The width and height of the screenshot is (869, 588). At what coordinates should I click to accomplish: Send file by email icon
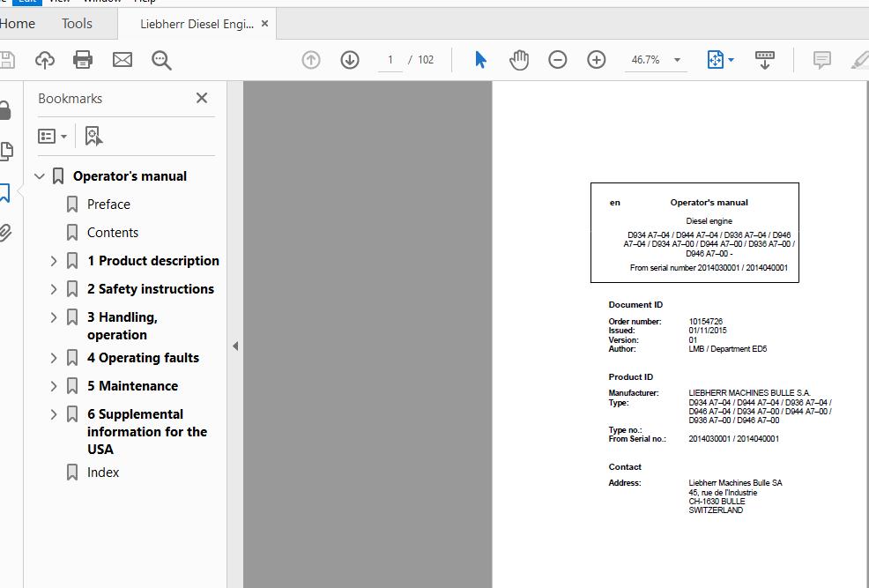[123, 60]
